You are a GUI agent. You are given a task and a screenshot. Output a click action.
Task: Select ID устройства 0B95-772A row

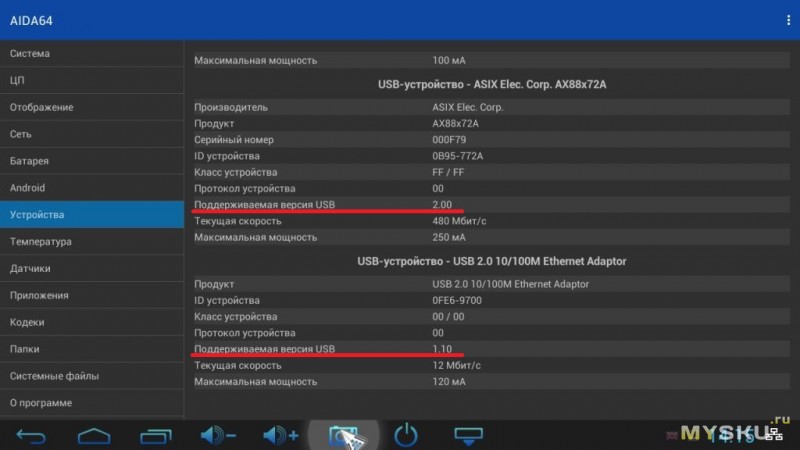[492, 156]
